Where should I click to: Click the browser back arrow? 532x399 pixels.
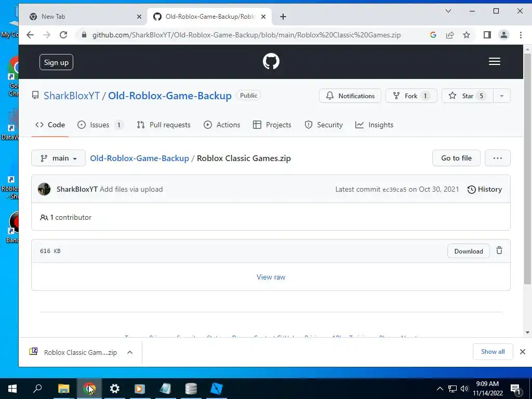[x=30, y=35]
